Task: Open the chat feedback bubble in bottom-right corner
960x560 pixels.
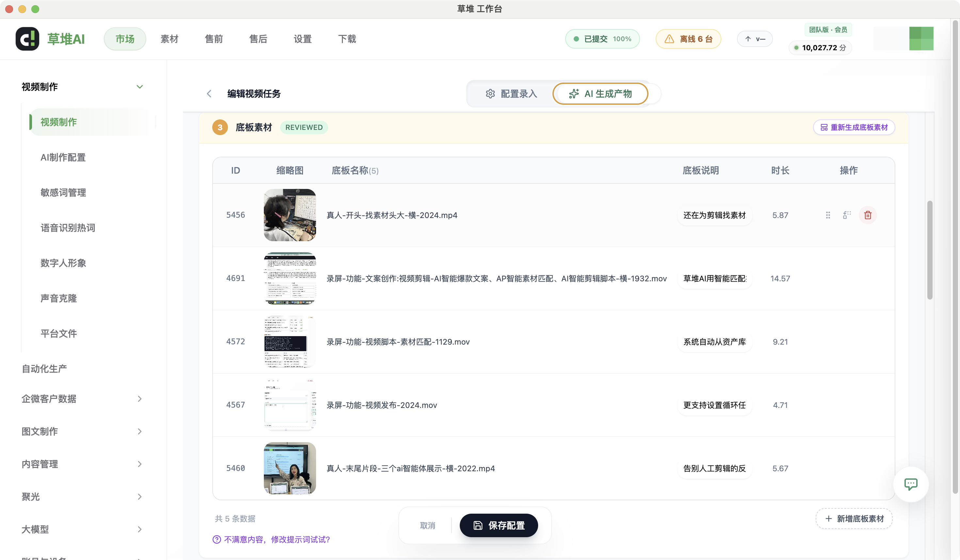Action: [x=911, y=484]
